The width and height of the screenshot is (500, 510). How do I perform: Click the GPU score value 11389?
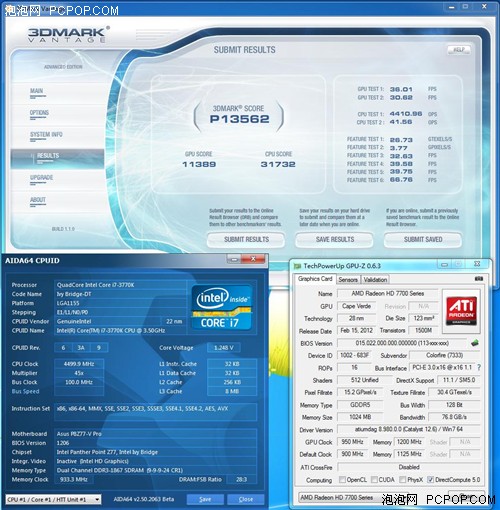pyautogui.click(x=199, y=164)
